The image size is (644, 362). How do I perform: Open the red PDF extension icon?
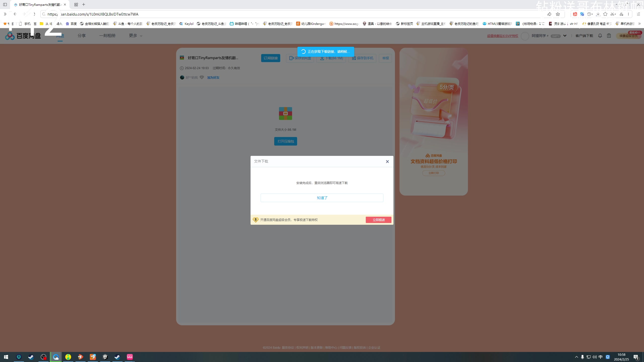[x=575, y=14]
